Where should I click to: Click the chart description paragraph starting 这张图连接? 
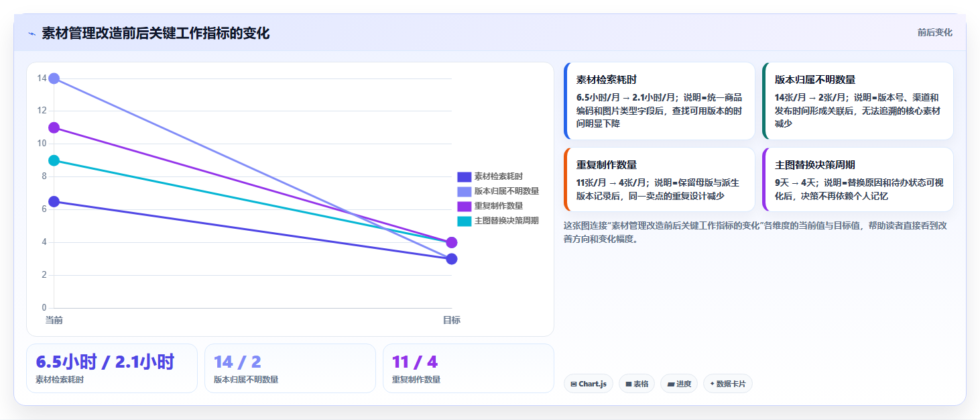point(755,232)
